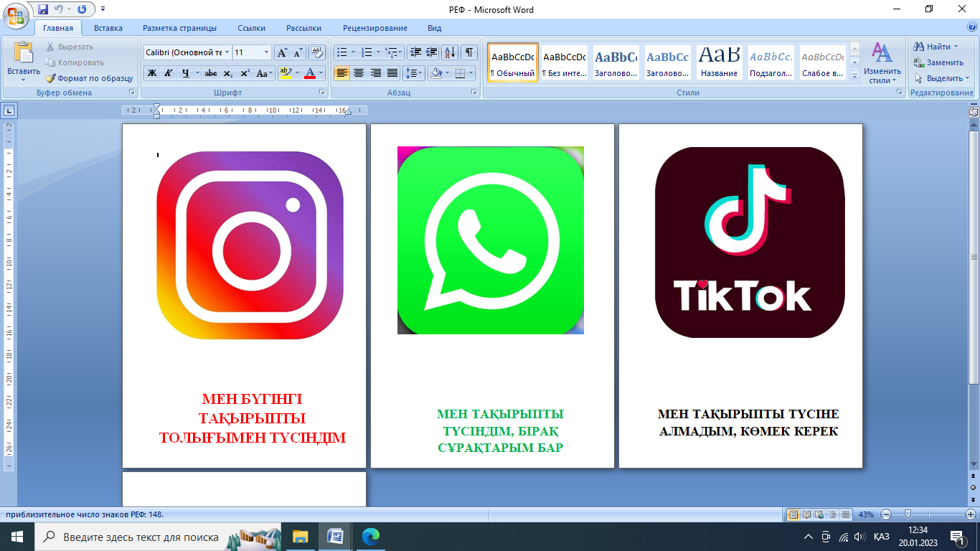Open the Clipboard pane launcher in Буфер обмена
This screenshot has width=980, height=551.
pyautogui.click(x=131, y=93)
